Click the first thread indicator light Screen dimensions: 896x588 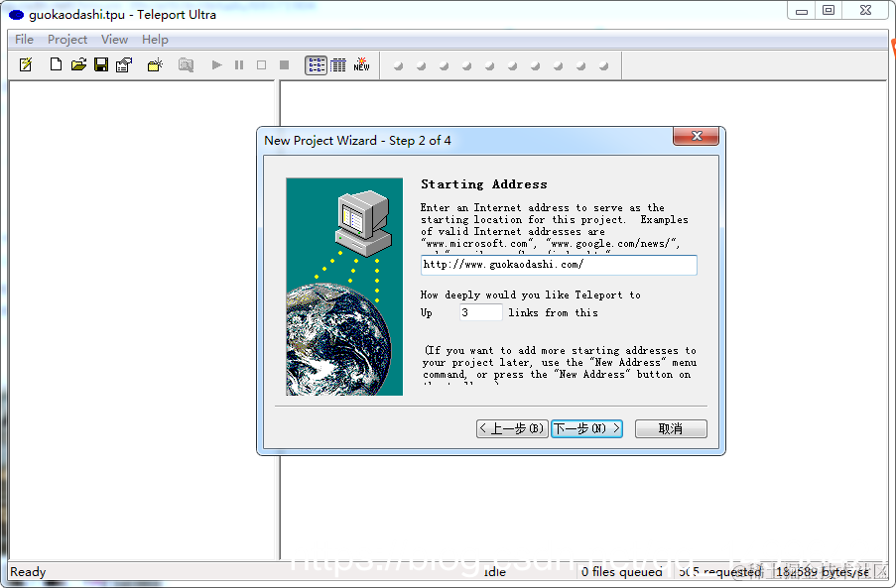(398, 66)
